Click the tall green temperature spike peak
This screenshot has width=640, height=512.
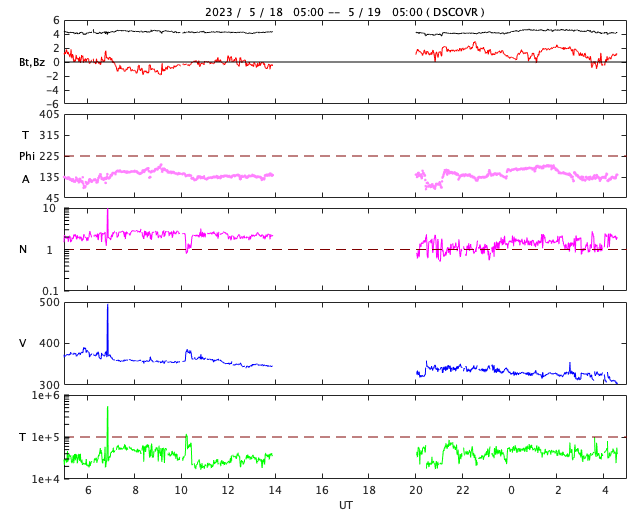(x=108, y=407)
